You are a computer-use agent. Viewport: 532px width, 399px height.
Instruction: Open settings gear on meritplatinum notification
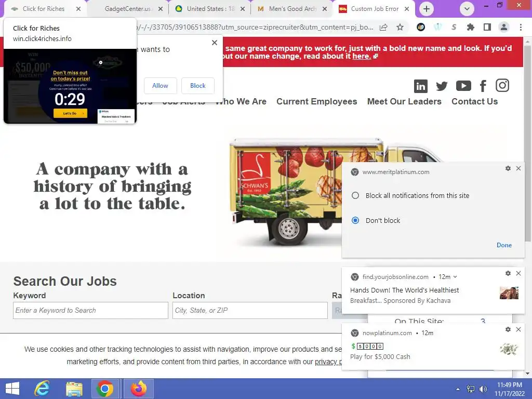point(508,168)
